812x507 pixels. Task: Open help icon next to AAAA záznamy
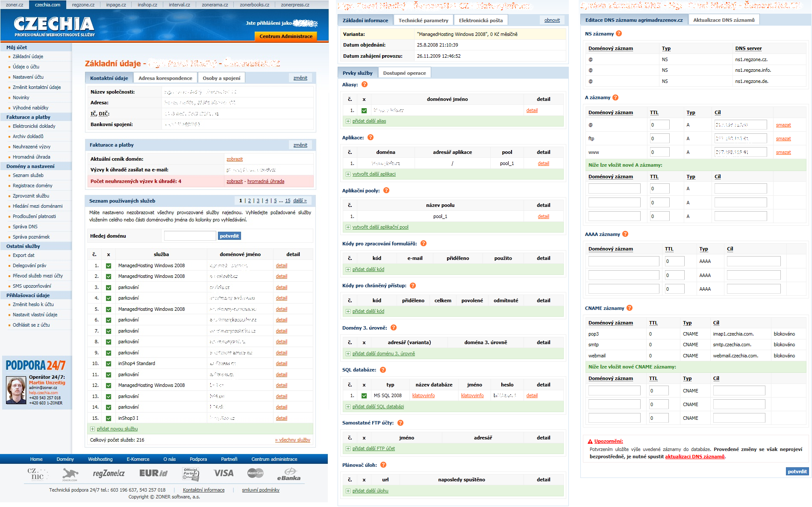[625, 234]
